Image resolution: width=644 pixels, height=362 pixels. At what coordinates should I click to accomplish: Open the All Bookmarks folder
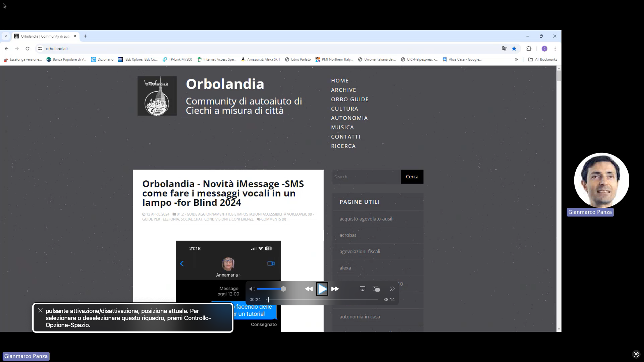tap(542, 59)
